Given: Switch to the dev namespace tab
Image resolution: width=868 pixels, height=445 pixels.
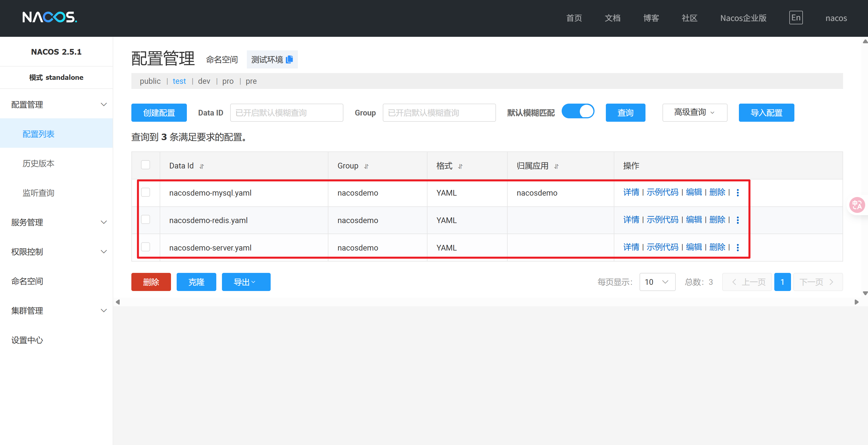Looking at the screenshot, I should [204, 81].
